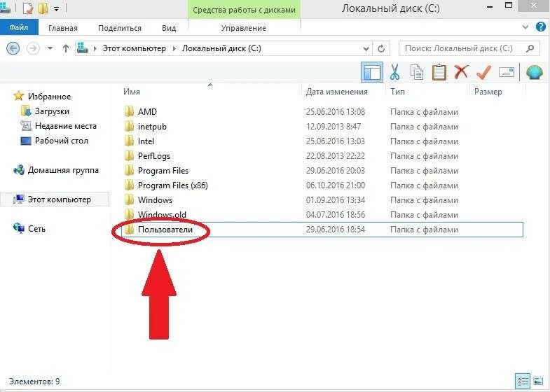Switch to the Поделиться ribbon tab
Viewport: 550px width, 392px height.
coord(120,28)
